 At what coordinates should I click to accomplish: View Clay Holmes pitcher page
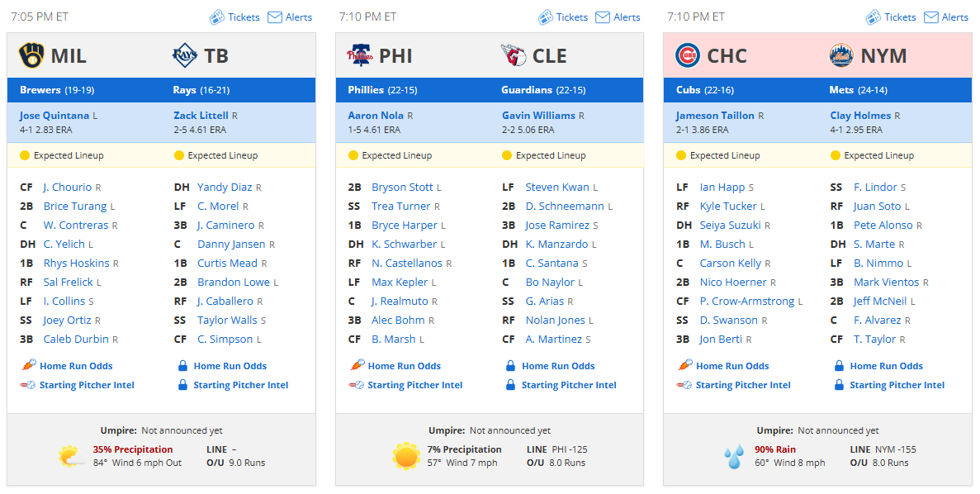point(859,115)
